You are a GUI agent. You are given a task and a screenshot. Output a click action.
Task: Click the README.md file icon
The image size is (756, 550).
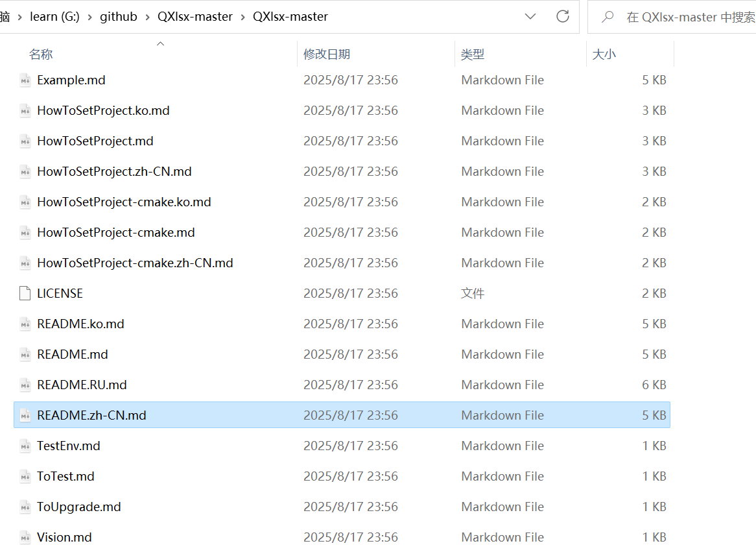coord(25,354)
